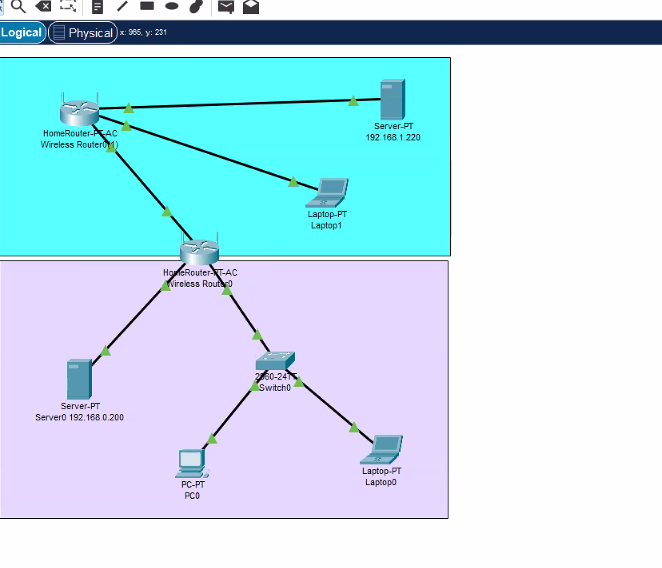This screenshot has width=662, height=568.
Task: Open the 192.168.1.220 server icon
Action: tap(393, 100)
